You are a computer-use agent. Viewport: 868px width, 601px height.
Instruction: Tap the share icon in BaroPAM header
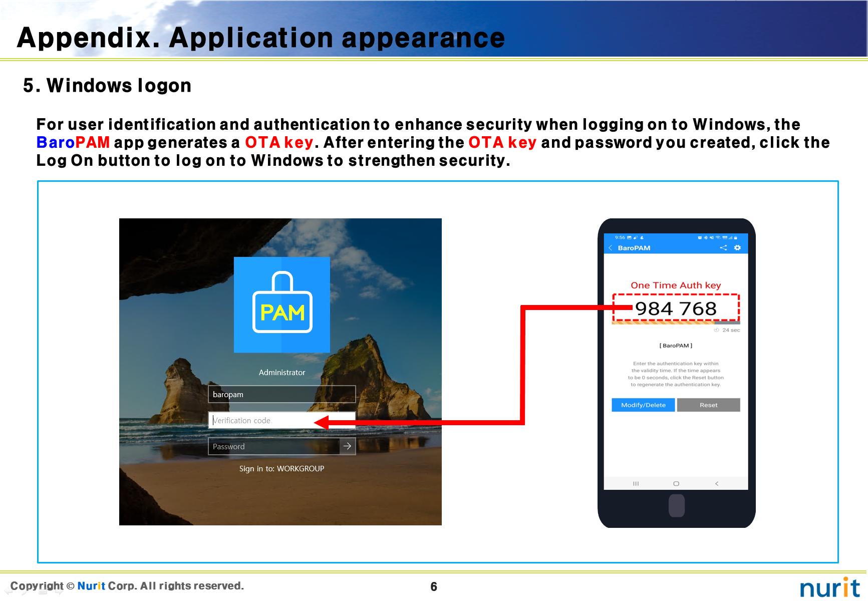point(723,248)
